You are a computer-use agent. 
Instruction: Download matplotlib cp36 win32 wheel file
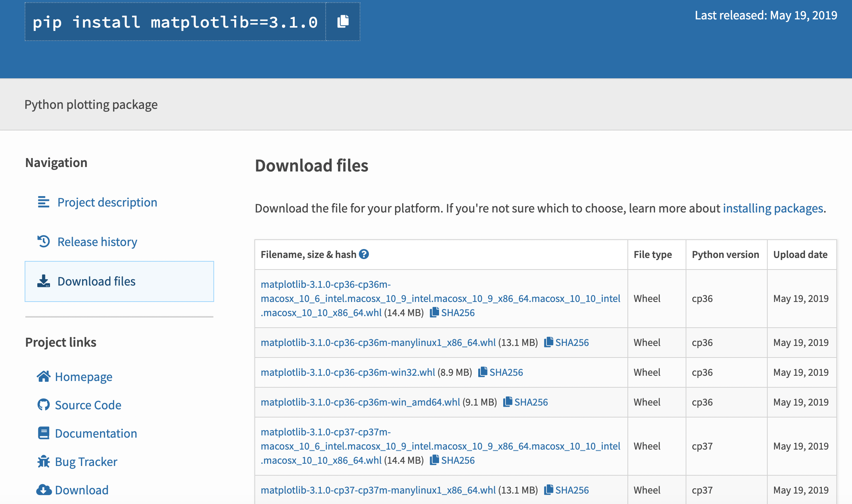(348, 372)
